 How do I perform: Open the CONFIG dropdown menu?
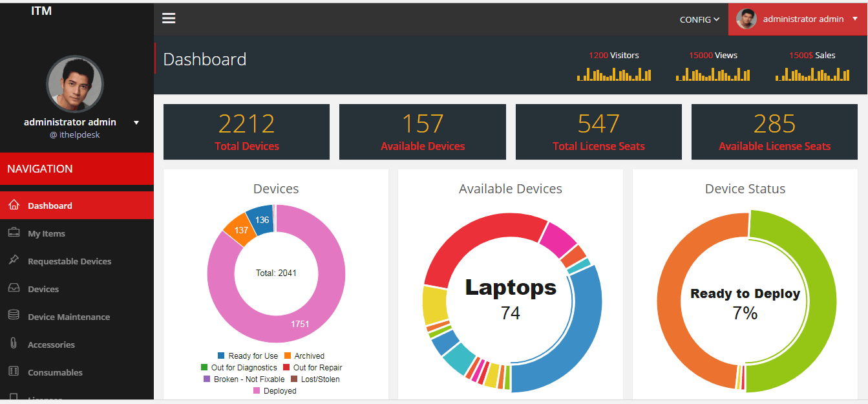tap(699, 19)
